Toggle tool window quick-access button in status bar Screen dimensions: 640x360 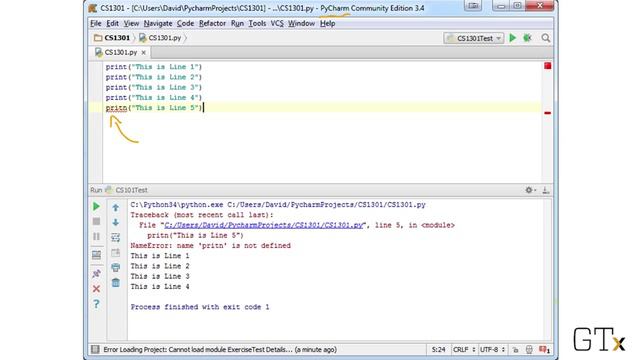[95, 349]
